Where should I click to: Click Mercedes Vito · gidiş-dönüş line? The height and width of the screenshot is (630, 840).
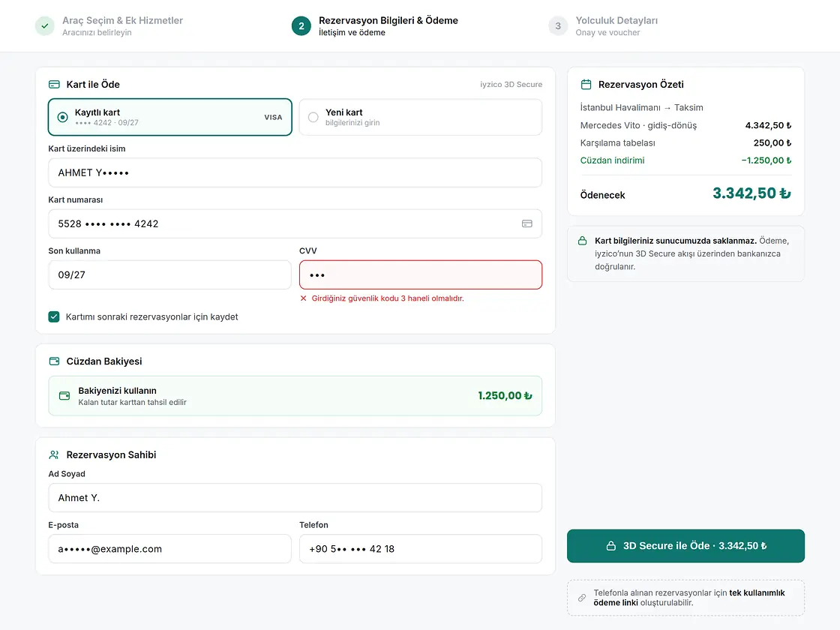(638, 125)
